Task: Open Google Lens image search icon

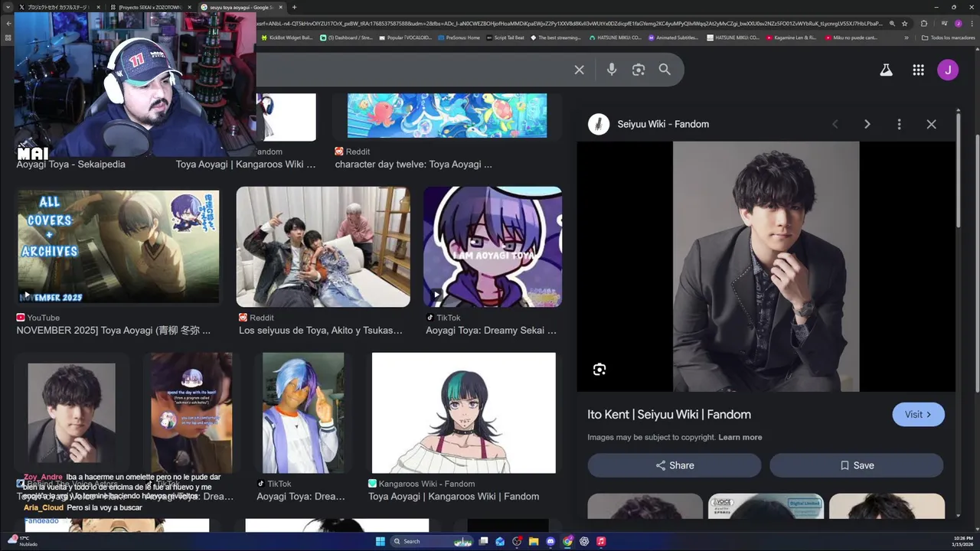Action: [x=639, y=70]
